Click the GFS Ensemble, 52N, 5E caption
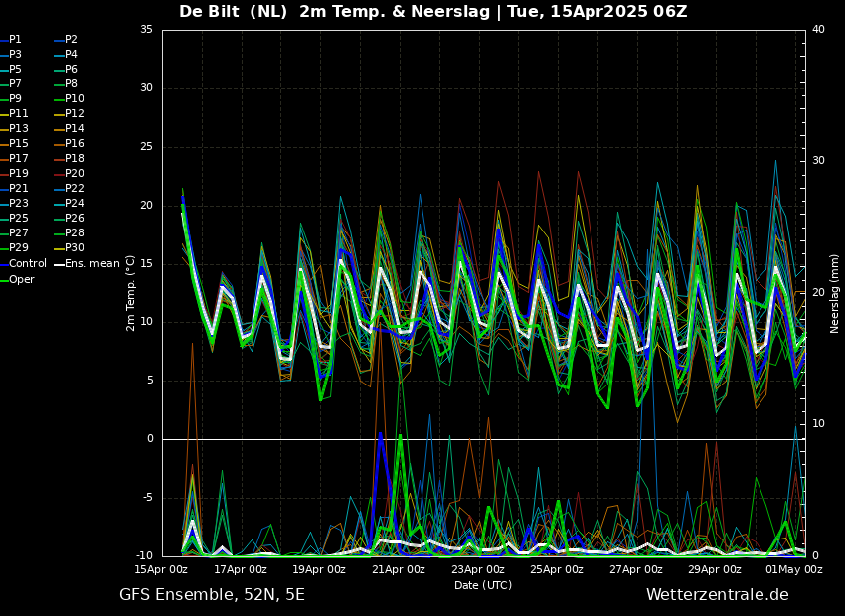The height and width of the screenshot is (616, 845). coord(212,595)
